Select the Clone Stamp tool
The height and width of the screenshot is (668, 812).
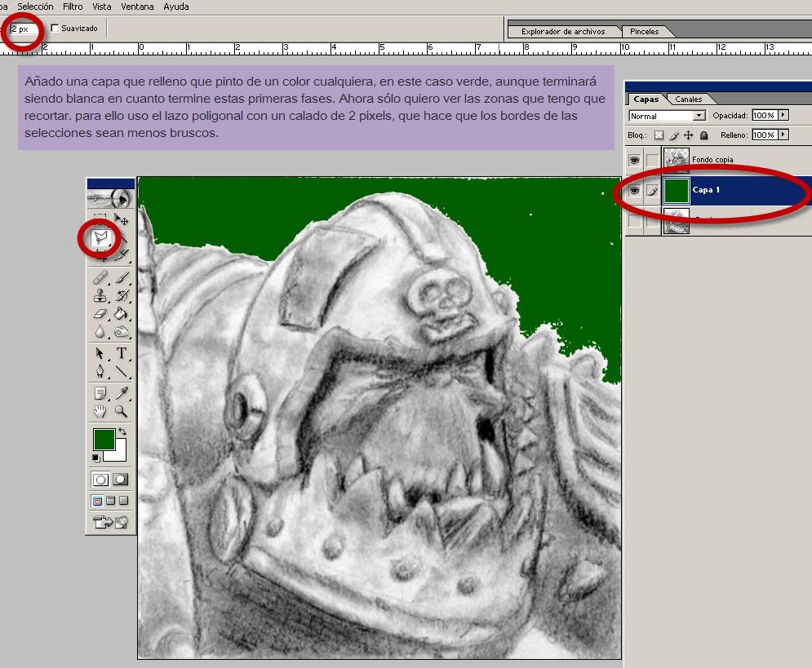pos(100,296)
